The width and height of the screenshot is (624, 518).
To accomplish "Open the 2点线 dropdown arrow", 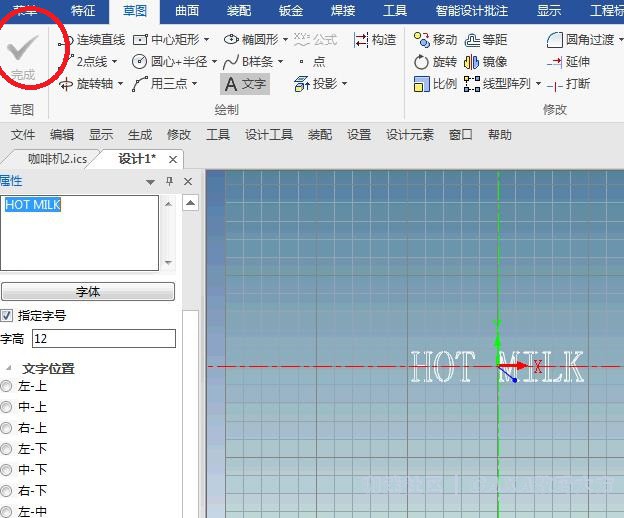I will (114, 62).
